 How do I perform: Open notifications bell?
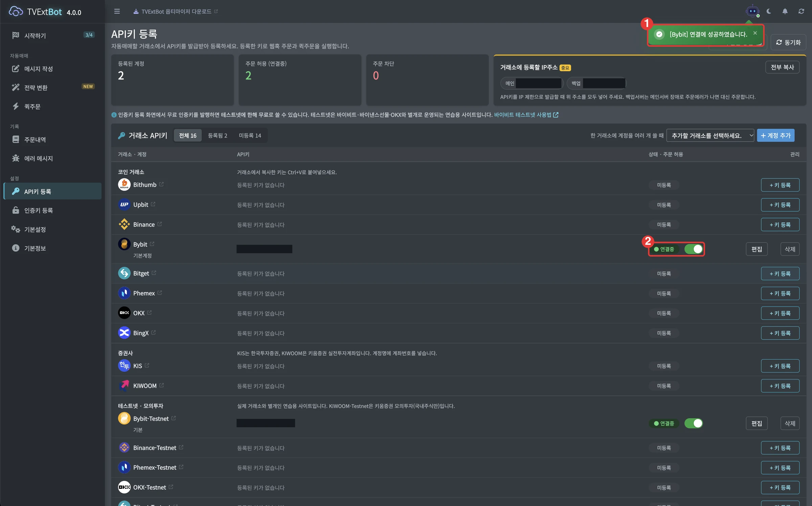click(x=785, y=11)
